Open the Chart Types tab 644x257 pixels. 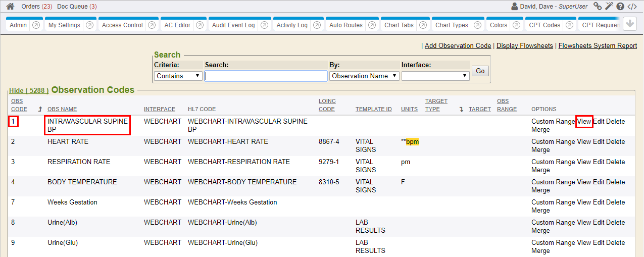pos(452,25)
